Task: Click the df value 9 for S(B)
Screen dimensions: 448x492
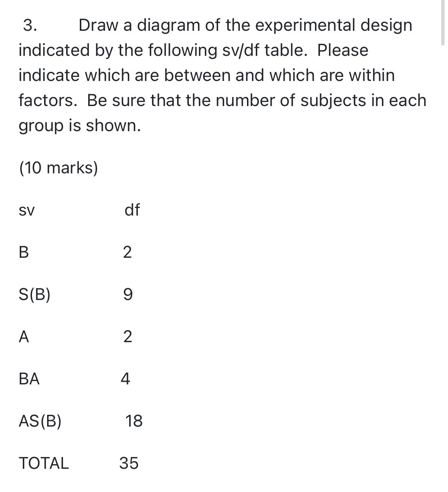Action: pos(128,294)
